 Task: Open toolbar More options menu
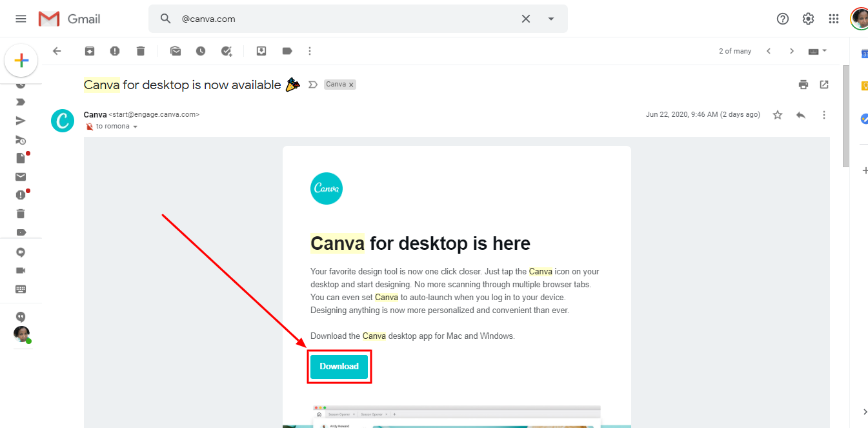coord(310,51)
